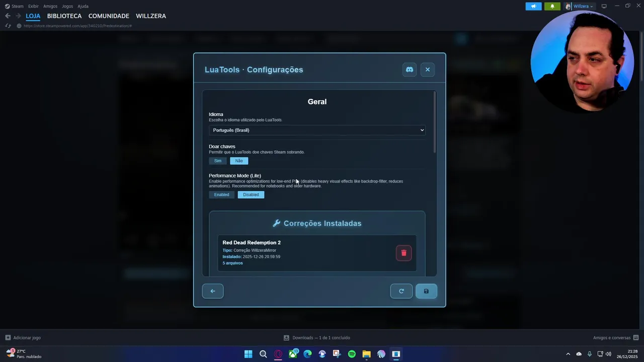This screenshot has height=362, width=644.
Task: Open the Jogos menu
Action: coord(67,7)
